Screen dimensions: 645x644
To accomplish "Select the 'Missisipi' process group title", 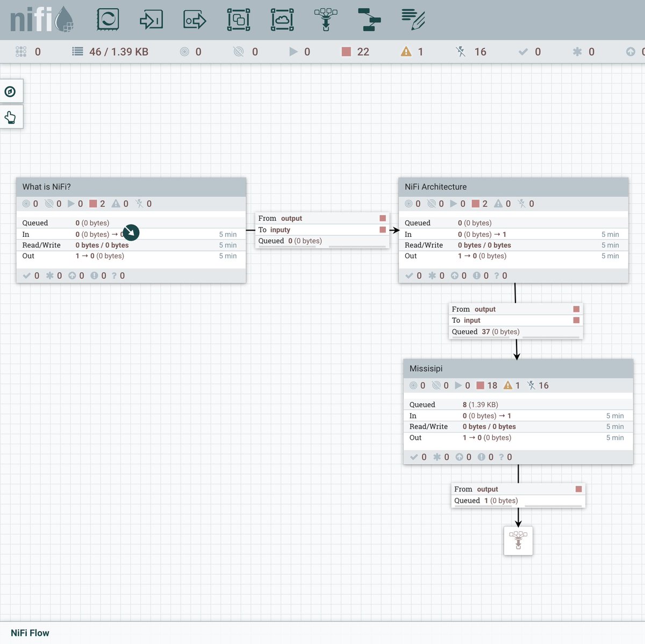I will coord(426,368).
